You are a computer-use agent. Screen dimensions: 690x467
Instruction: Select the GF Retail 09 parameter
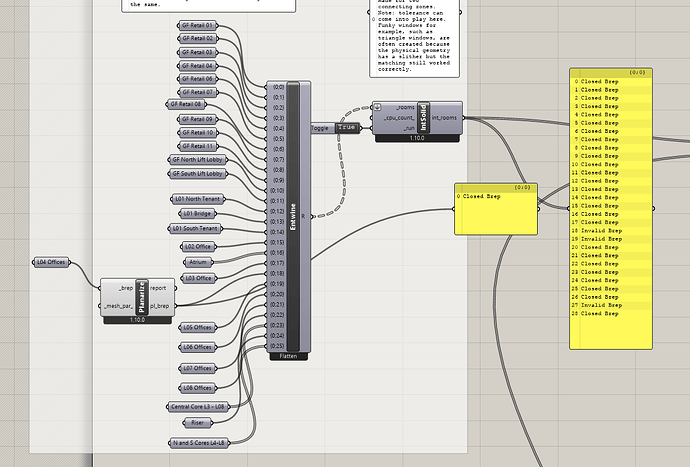(198, 119)
